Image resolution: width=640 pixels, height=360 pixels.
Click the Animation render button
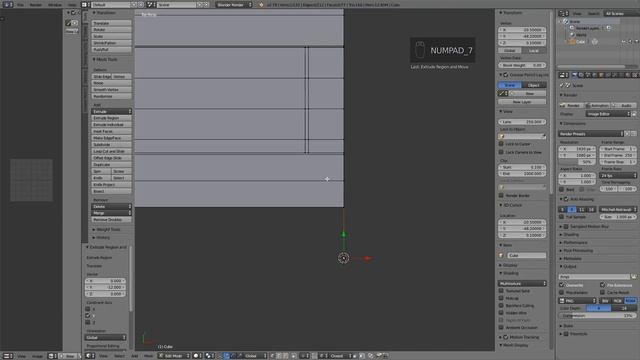coord(597,105)
